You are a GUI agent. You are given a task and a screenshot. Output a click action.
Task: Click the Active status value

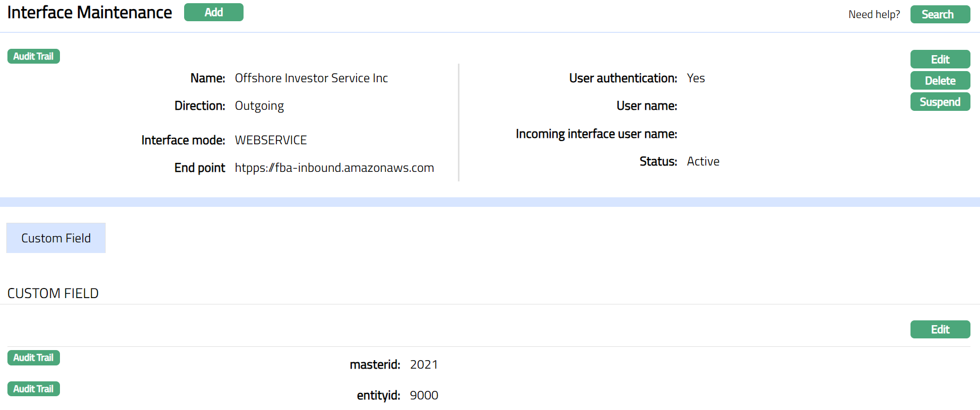pos(703,161)
